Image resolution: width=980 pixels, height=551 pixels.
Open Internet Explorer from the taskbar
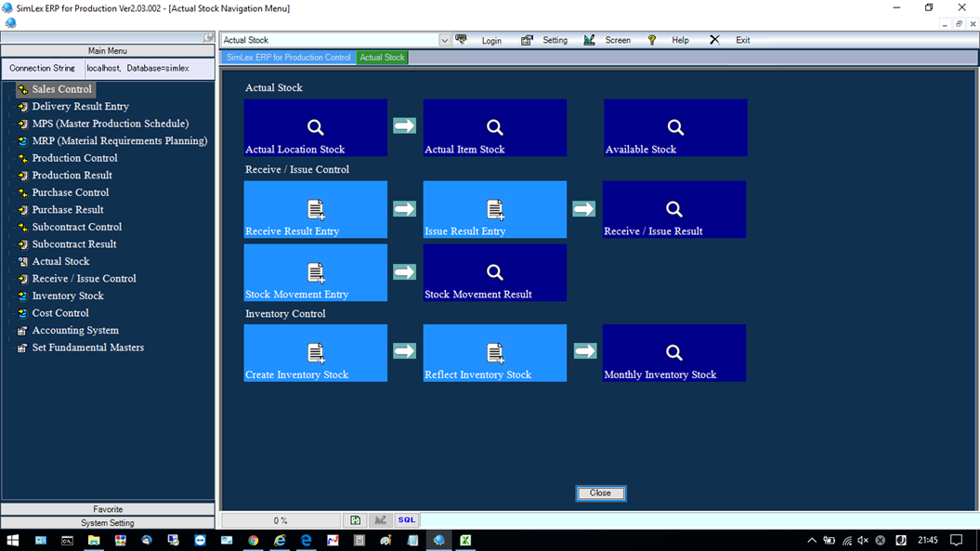point(280,541)
